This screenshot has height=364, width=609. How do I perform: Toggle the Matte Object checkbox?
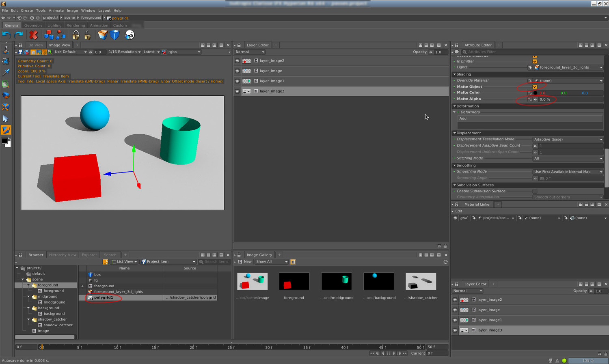[535, 86]
